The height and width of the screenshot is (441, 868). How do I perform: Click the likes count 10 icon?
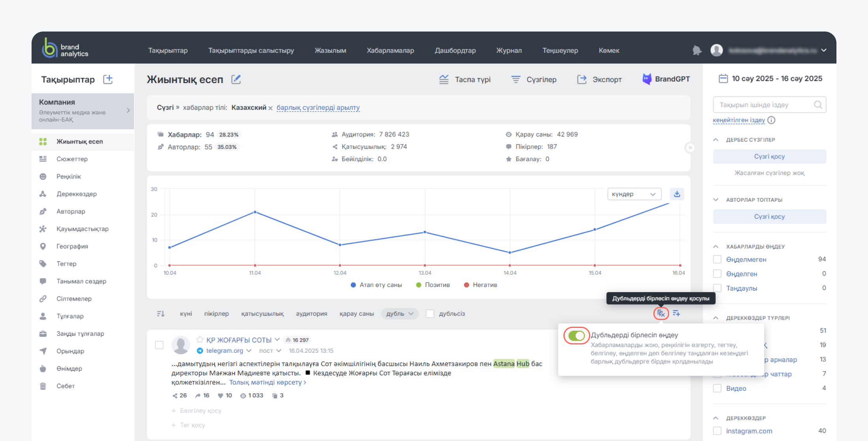[221, 396]
